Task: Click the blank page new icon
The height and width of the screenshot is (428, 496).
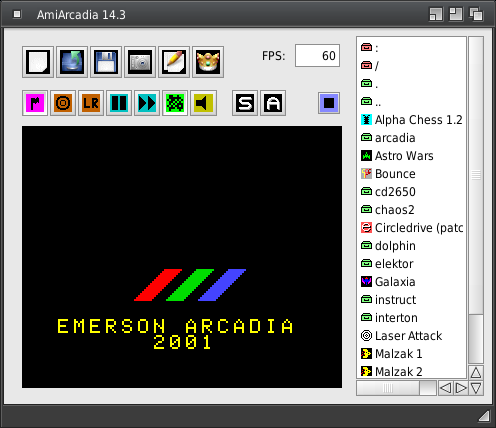Action: [x=38, y=62]
